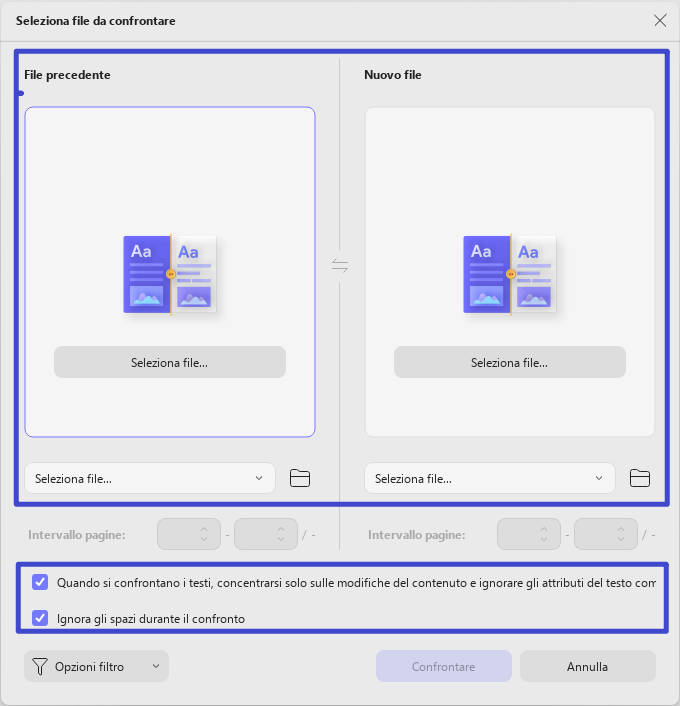Expand the Nuovo file Seleziona file dropdown
The height and width of the screenshot is (706, 680).
coord(490,478)
